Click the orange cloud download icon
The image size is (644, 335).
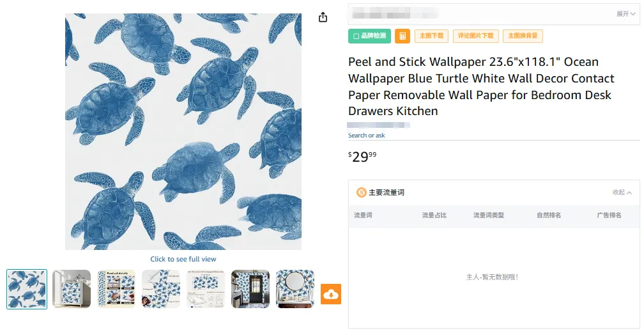331,294
